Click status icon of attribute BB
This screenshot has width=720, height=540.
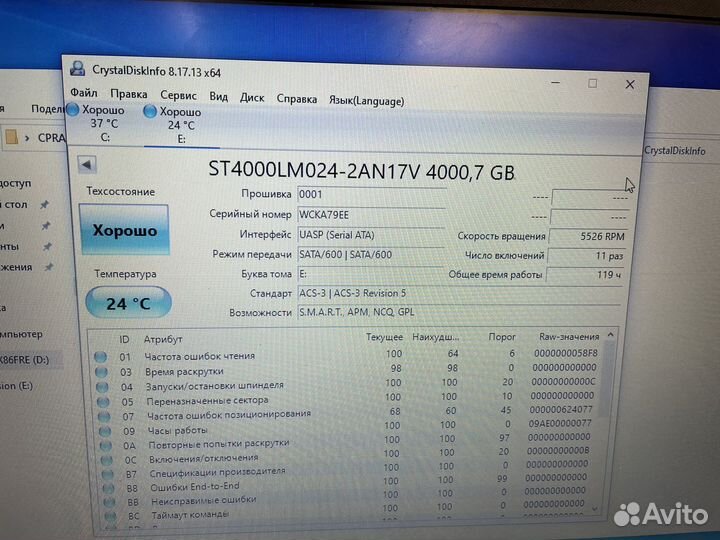coord(110,502)
